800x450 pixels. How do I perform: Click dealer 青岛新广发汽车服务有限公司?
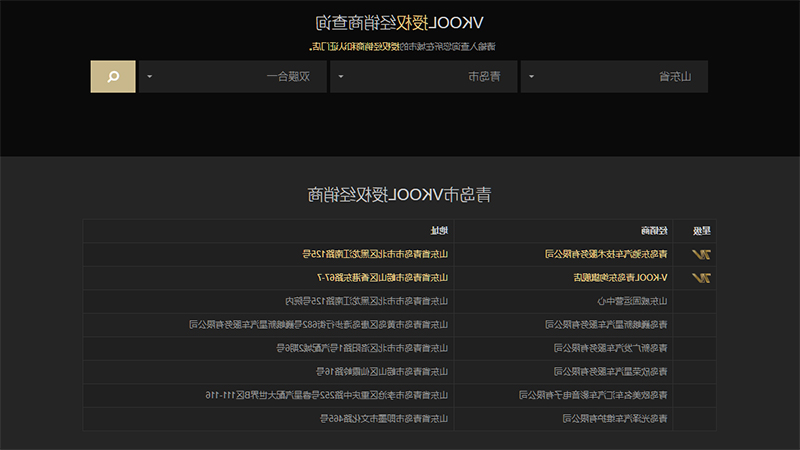tap(611, 348)
